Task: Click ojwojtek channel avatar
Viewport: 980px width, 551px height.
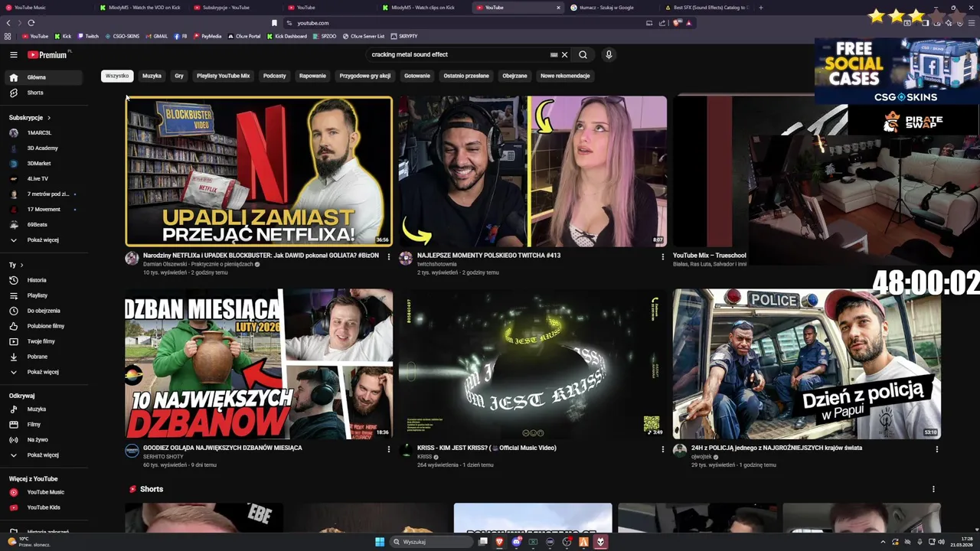Action: pyautogui.click(x=679, y=451)
